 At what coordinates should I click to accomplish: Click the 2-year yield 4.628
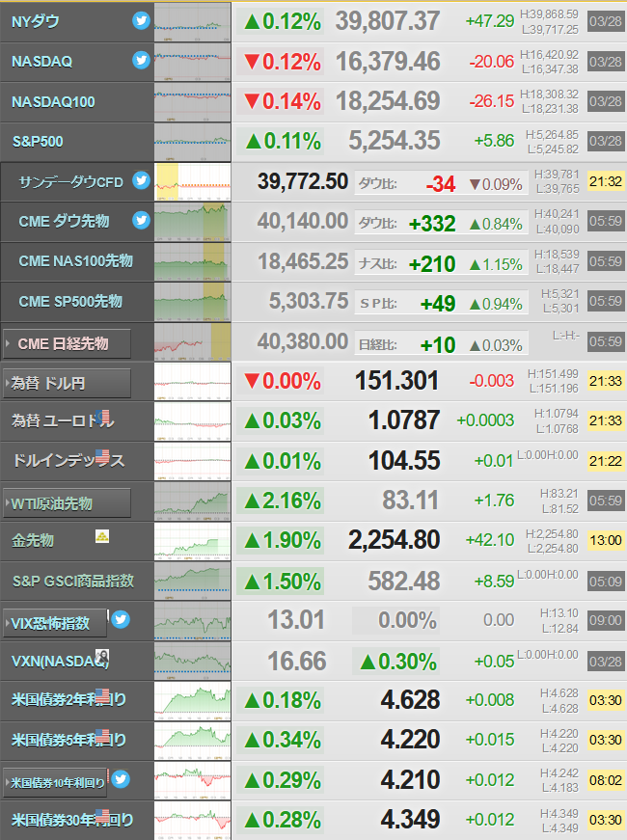[410, 700]
